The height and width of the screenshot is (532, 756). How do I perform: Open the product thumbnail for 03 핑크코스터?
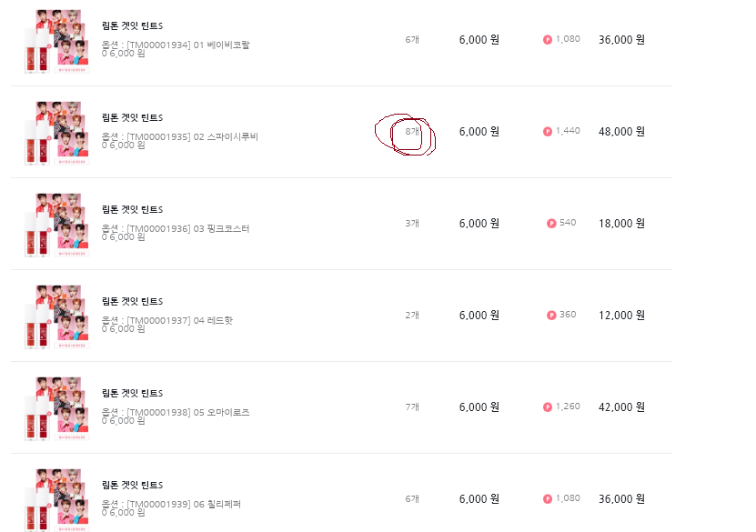pyautogui.click(x=55, y=225)
